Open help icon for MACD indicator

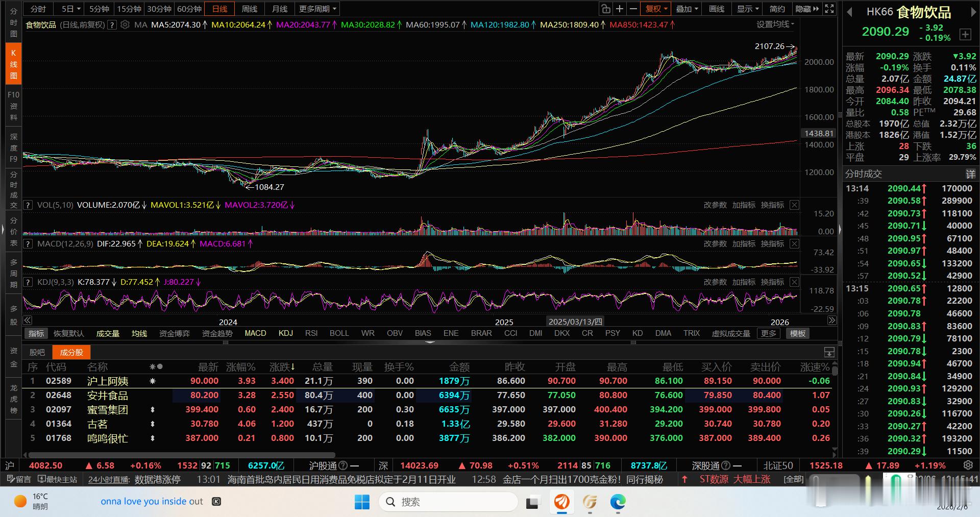point(28,244)
